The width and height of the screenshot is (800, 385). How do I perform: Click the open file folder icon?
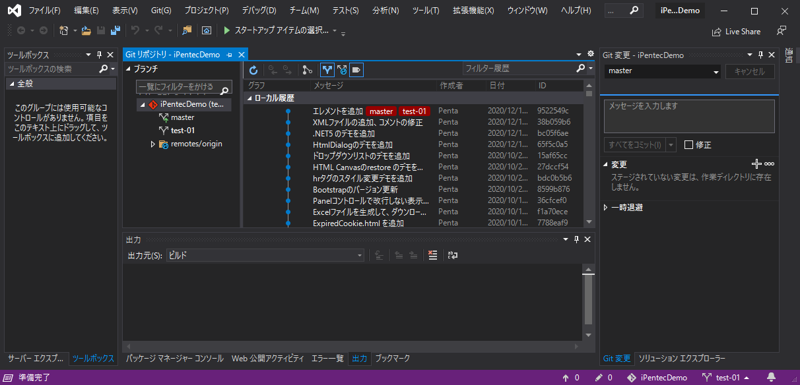pyautogui.click(x=86, y=31)
